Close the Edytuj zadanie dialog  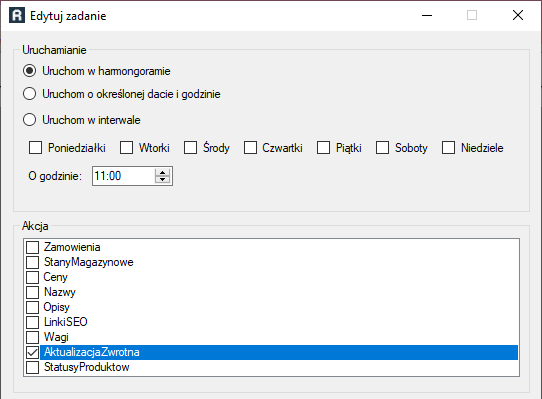pos(518,16)
